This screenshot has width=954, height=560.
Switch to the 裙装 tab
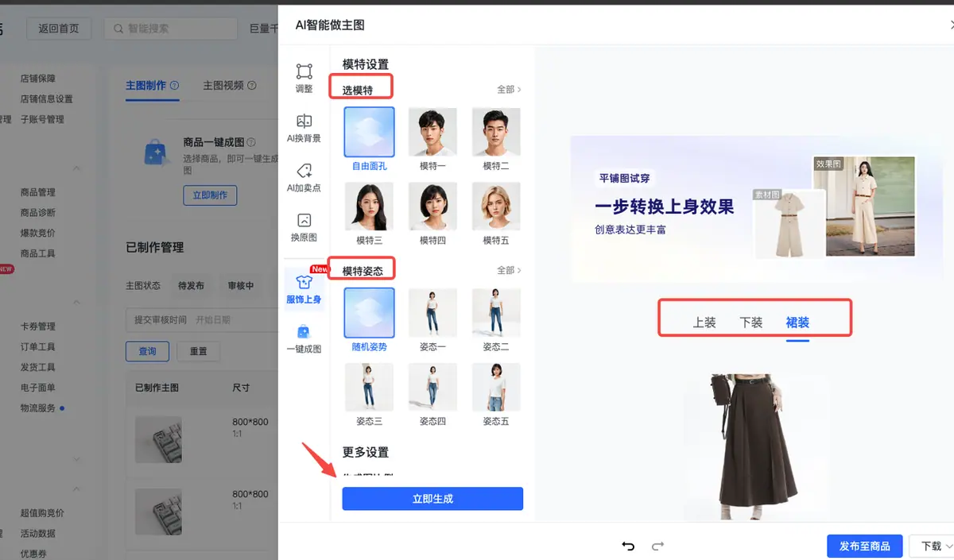[x=797, y=322]
